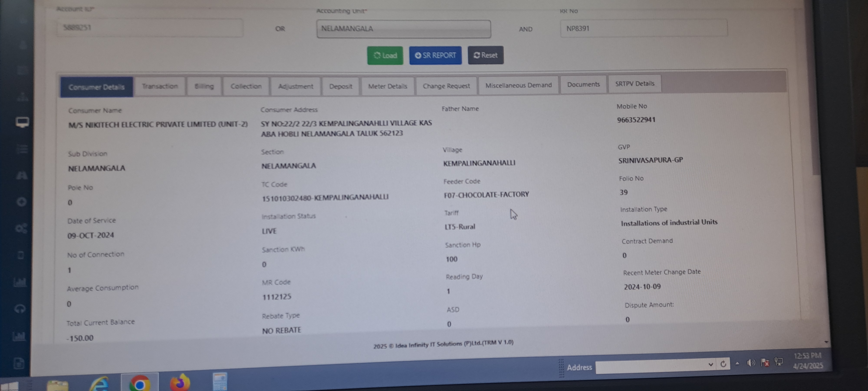Go to Documents tab

coord(583,84)
